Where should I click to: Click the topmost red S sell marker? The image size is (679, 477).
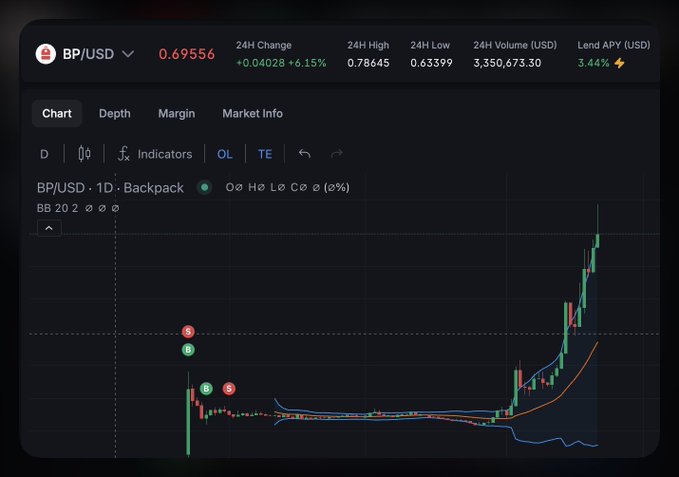[x=188, y=332]
